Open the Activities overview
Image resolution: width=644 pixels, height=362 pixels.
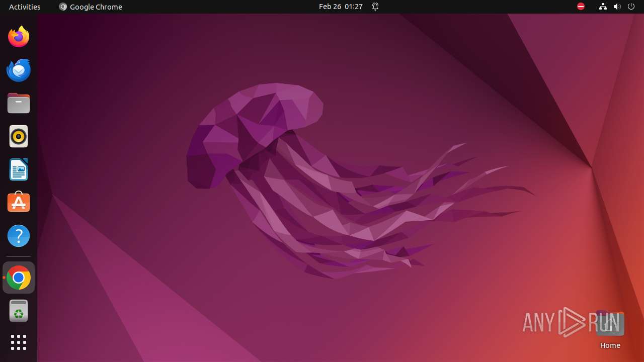[25, 7]
